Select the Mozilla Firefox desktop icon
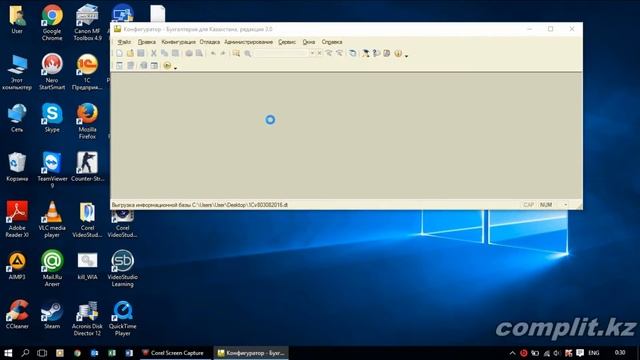The image size is (640, 360). [87, 121]
